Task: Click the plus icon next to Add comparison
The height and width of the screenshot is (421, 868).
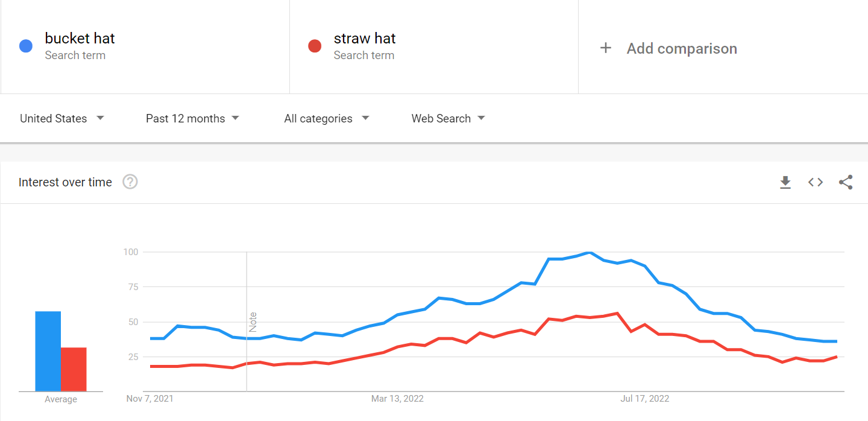Action: (606, 48)
